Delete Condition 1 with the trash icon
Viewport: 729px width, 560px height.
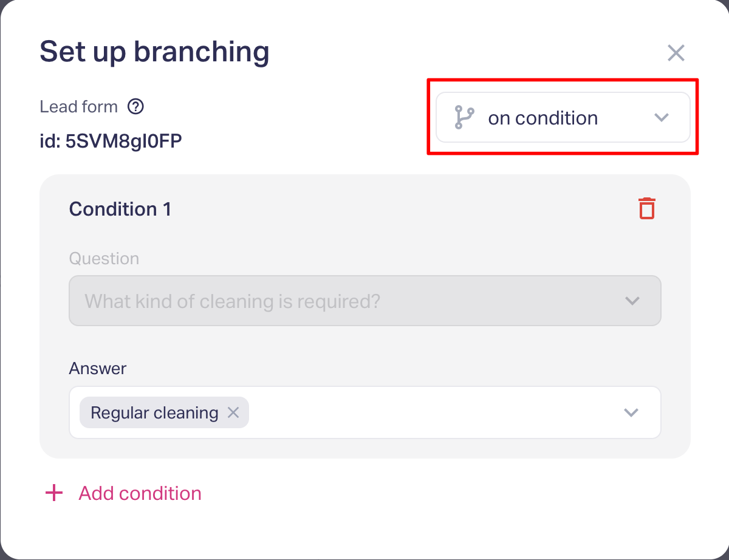pos(647,208)
